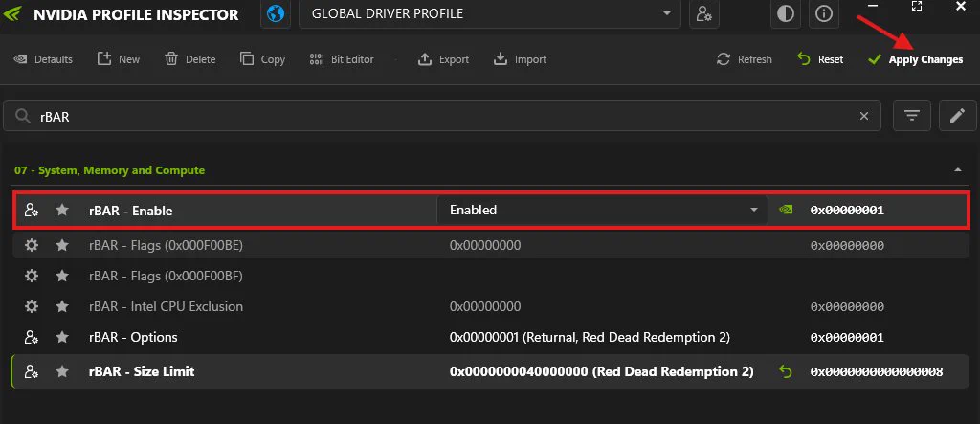Viewport: 980px width, 424px height.
Task: Toggle the dark/light theme half-circle icon
Action: tap(786, 13)
